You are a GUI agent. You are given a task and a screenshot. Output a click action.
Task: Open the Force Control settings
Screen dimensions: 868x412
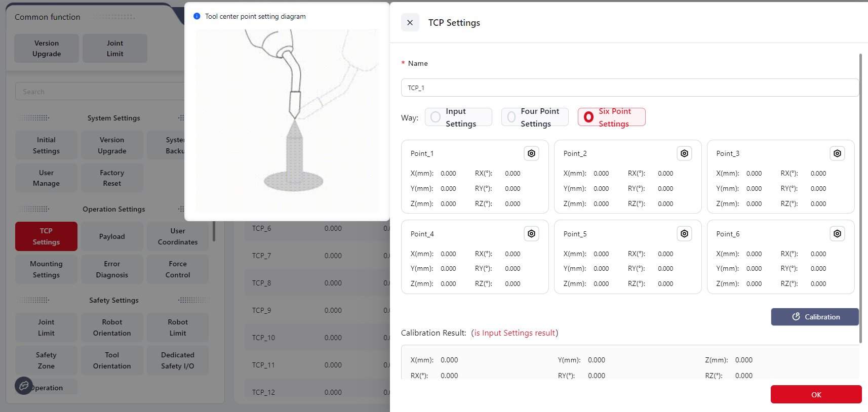click(x=178, y=269)
